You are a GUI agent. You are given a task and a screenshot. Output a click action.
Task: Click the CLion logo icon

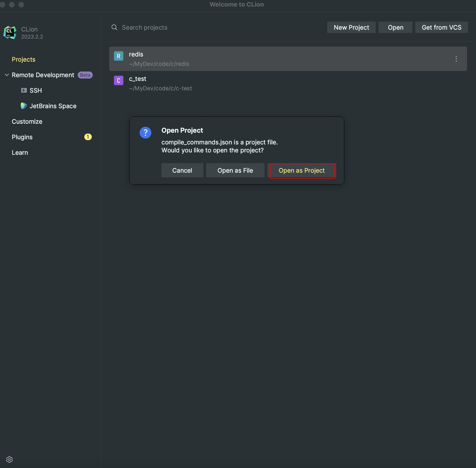pos(10,32)
